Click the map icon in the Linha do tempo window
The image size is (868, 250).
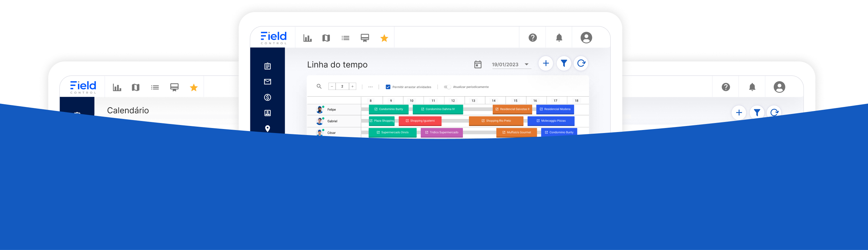point(326,38)
